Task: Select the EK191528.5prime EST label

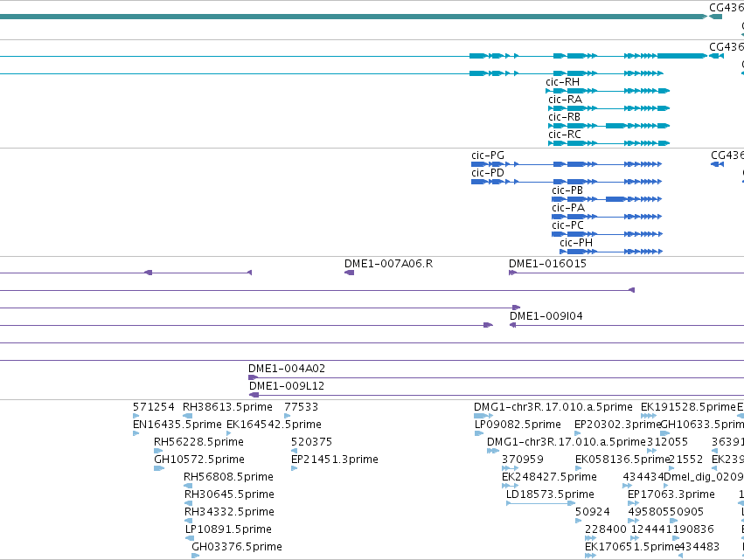Action: (x=687, y=407)
